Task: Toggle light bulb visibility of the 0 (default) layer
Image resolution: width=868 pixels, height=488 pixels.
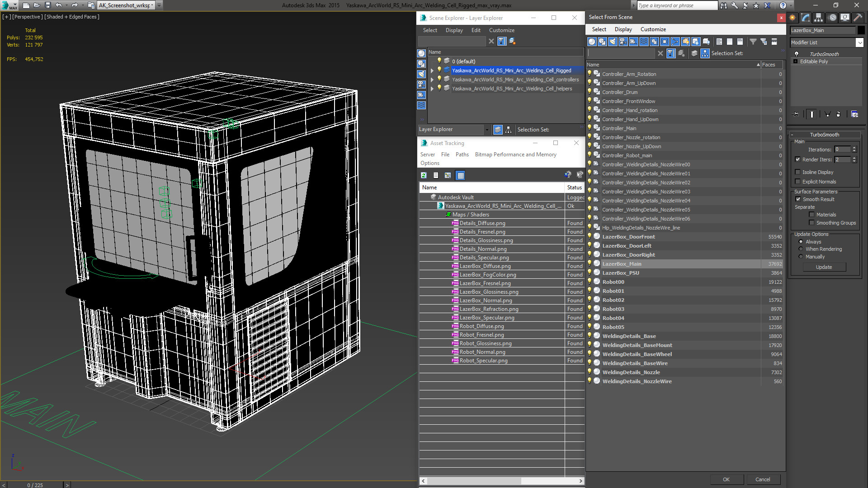Action: 439,61
